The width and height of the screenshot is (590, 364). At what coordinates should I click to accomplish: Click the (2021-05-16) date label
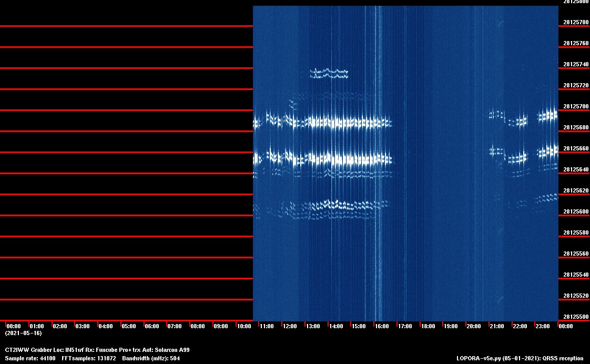click(x=23, y=333)
